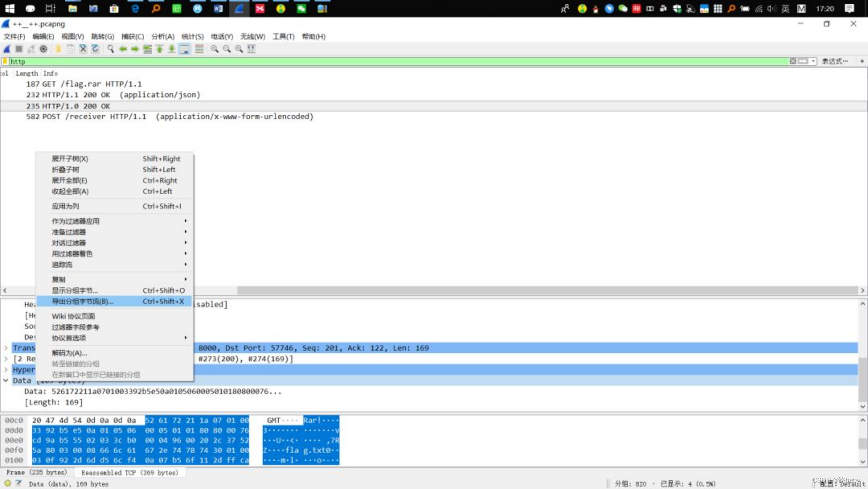Go back with the green left arrow
868x489 pixels.
(x=123, y=49)
